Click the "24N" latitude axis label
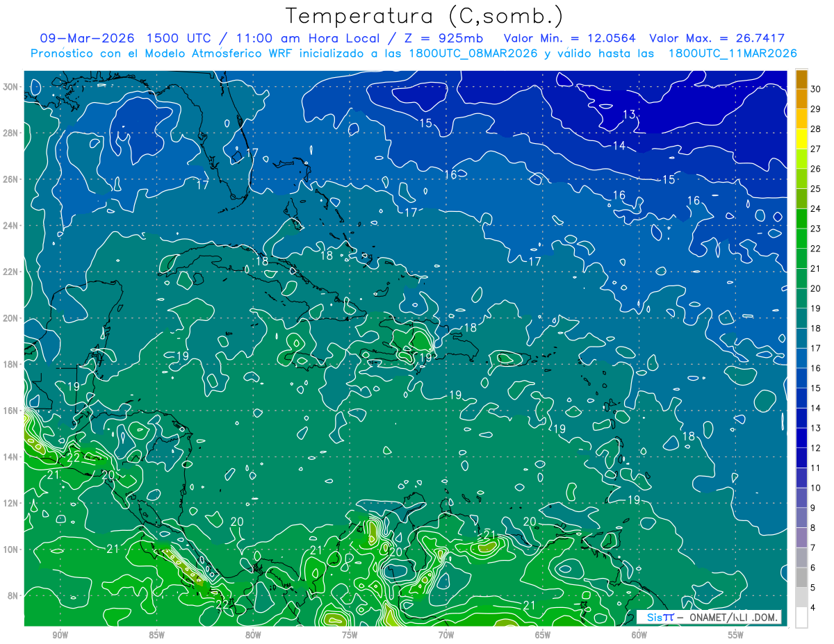Viewport: 834px width, 644px height. tap(12, 225)
